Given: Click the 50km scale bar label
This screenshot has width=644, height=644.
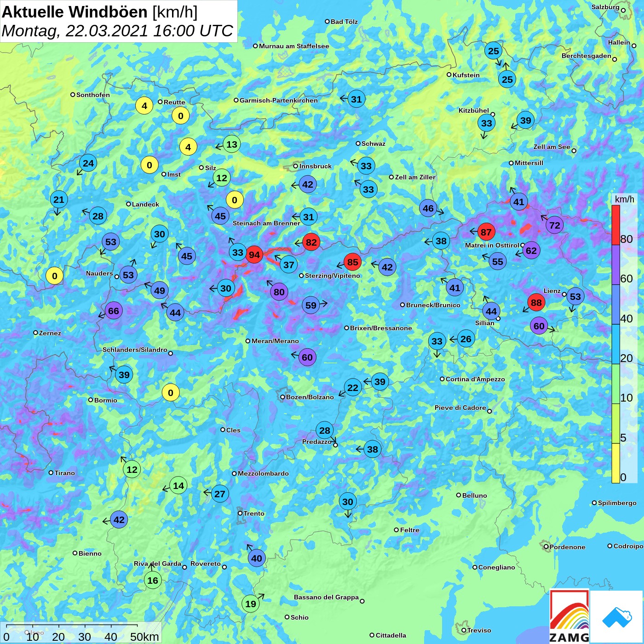Looking at the screenshot, I should [144, 637].
